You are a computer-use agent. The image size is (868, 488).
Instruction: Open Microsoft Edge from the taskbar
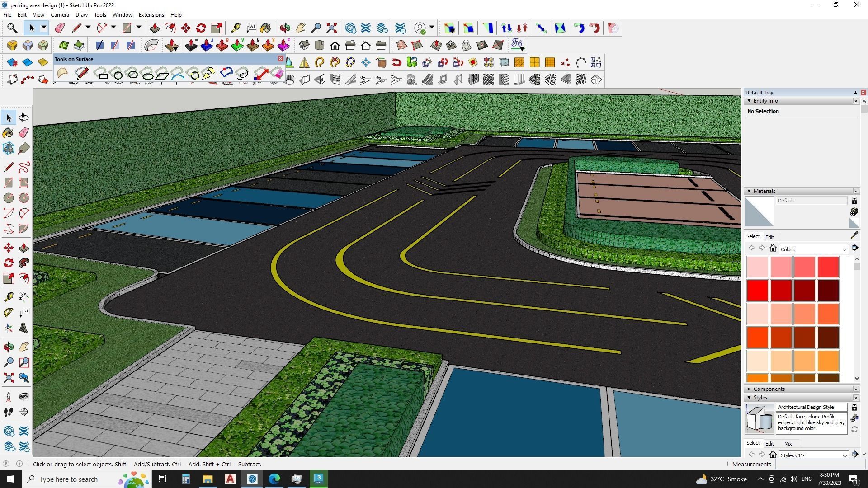(274, 479)
